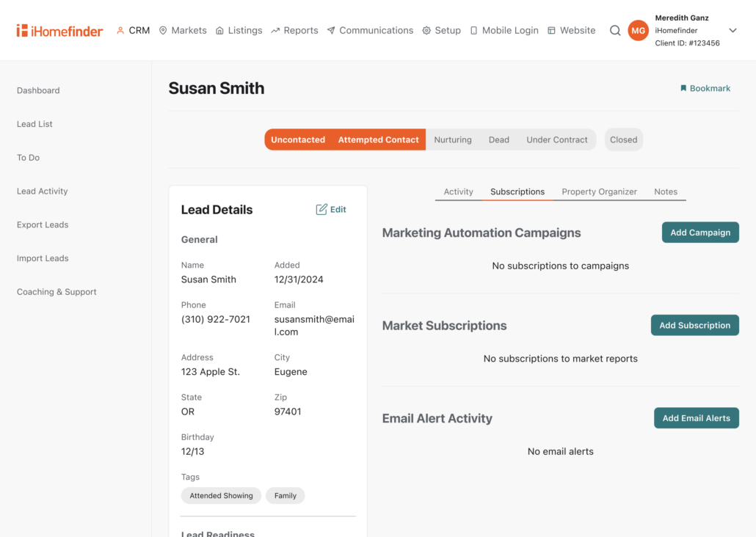756x537 pixels.
Task: Click the Attended Showing tag
Action: coord(221,496)
